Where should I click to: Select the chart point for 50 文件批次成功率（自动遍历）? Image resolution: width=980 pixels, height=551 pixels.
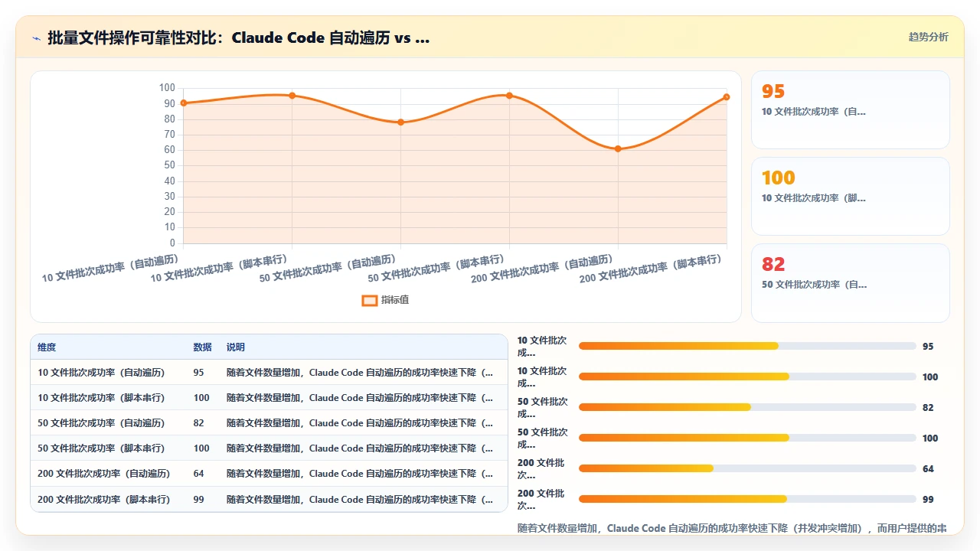400,122
